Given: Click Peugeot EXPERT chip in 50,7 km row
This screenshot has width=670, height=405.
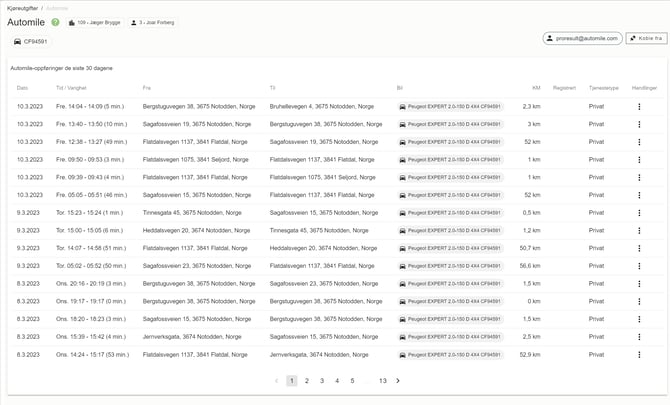Looking at the screenshot, I should tap(450, 248).
